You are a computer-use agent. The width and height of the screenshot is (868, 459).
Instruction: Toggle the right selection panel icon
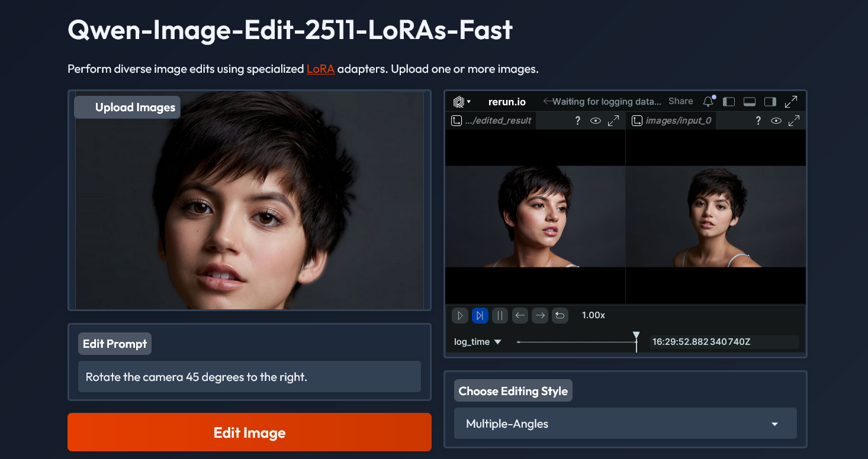770,102
